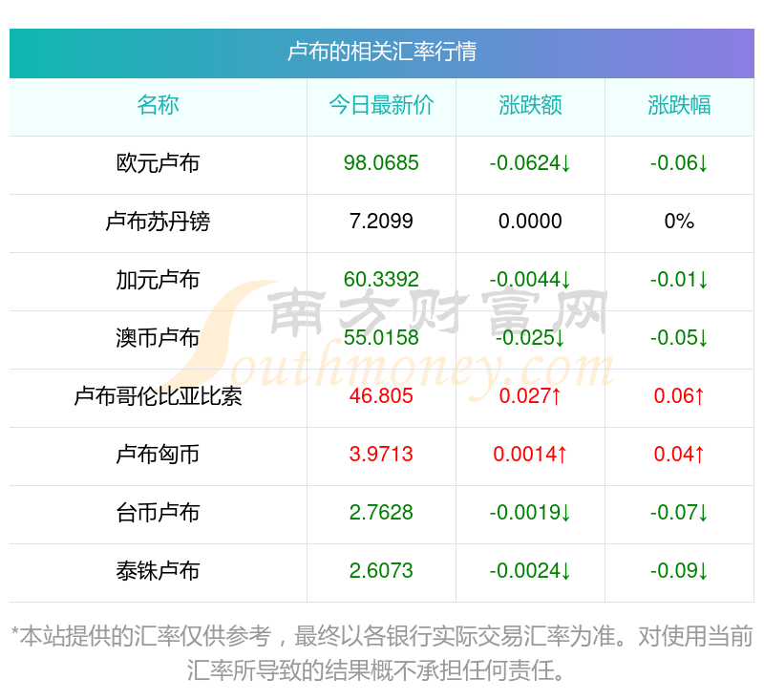Image resolution: width=764 pixels, height=700 pixels.
Task: Click the price 3.9713
Action: (x=381, y=454)
